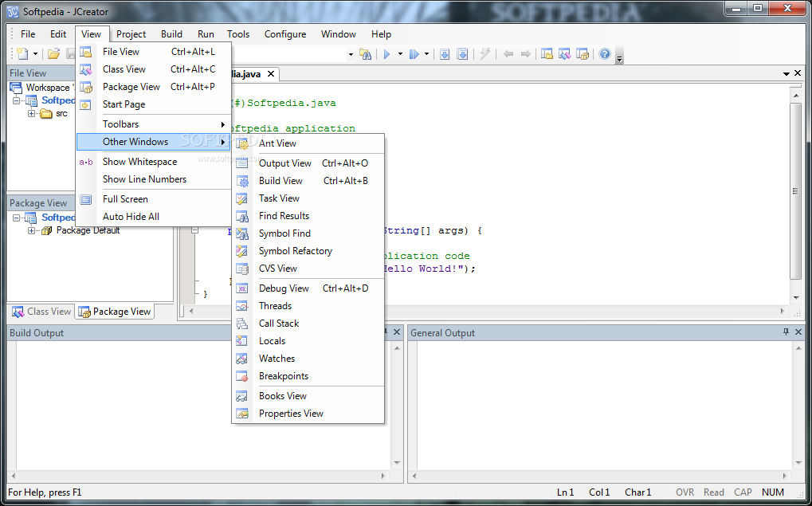The image size is (812, 506).
Task: Open Task View window
Action: (x=308, y=199)
